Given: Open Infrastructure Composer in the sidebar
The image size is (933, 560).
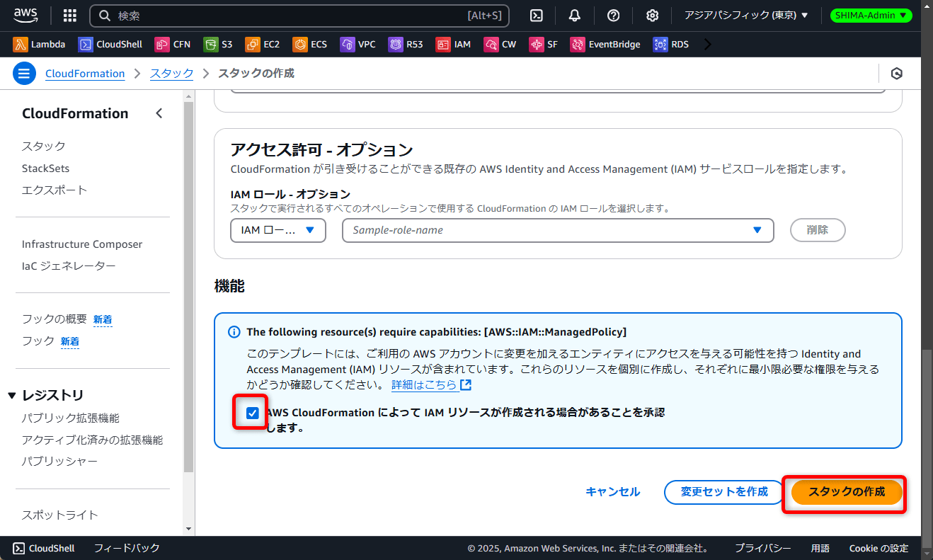Looking at the screenshot, I should pyautogui.click(x=82, y=244).
